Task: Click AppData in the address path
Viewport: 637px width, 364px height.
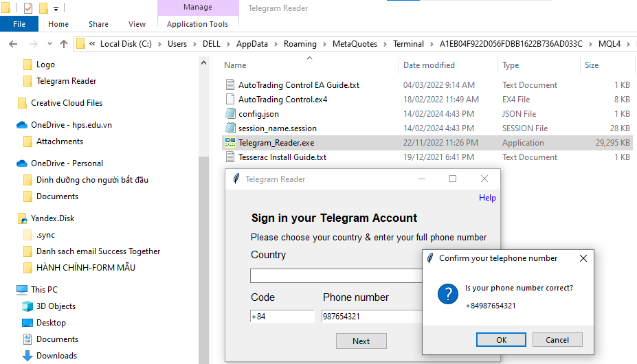Action: point(252,44)
